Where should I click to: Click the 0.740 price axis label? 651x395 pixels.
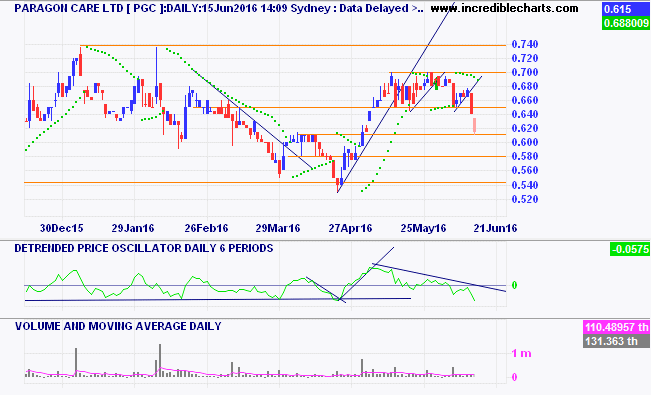click(525, 44)
